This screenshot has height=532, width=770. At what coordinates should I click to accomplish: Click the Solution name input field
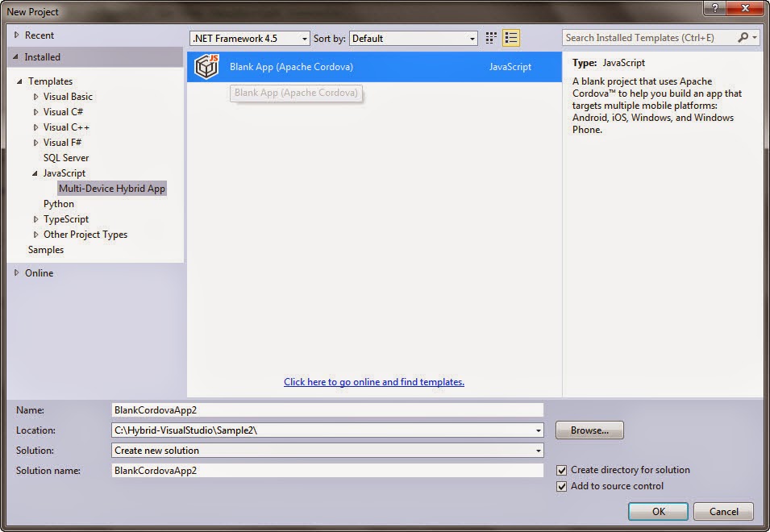tap(327, 471)
